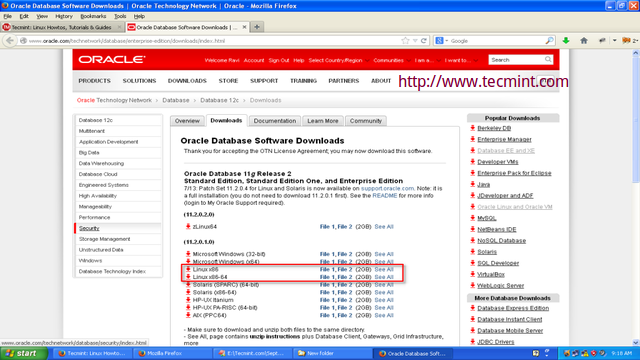Expand the 'I am a...' dropdown
This screenshot has width=640, height=360.
427,60
